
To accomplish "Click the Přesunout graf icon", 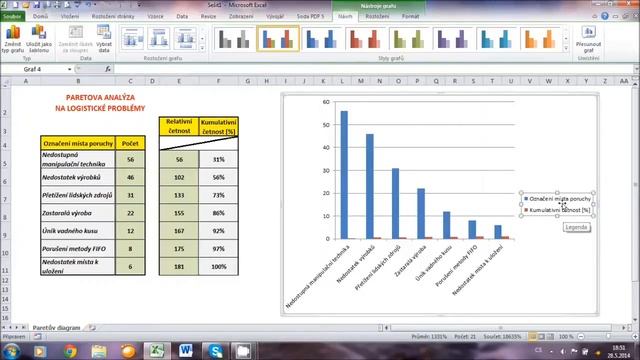I will 588,39.
